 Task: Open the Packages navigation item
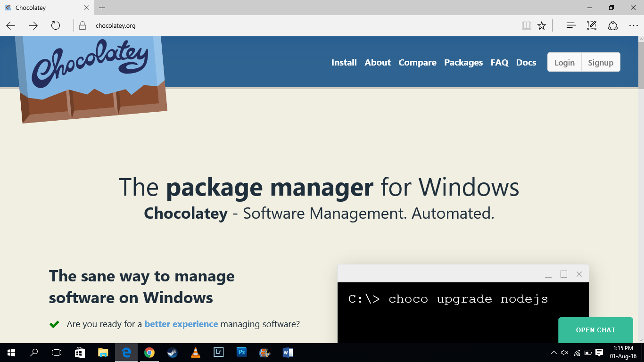[x=463, y=62]
